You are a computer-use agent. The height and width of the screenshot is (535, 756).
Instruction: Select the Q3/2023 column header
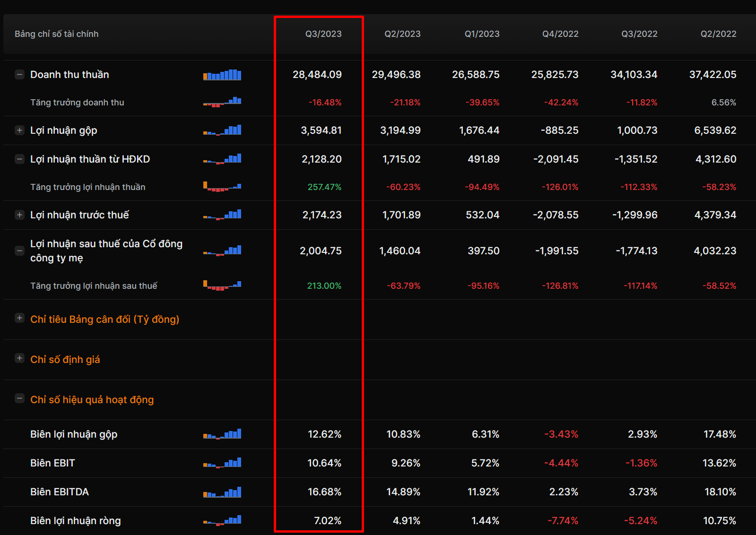coord(323,34)
